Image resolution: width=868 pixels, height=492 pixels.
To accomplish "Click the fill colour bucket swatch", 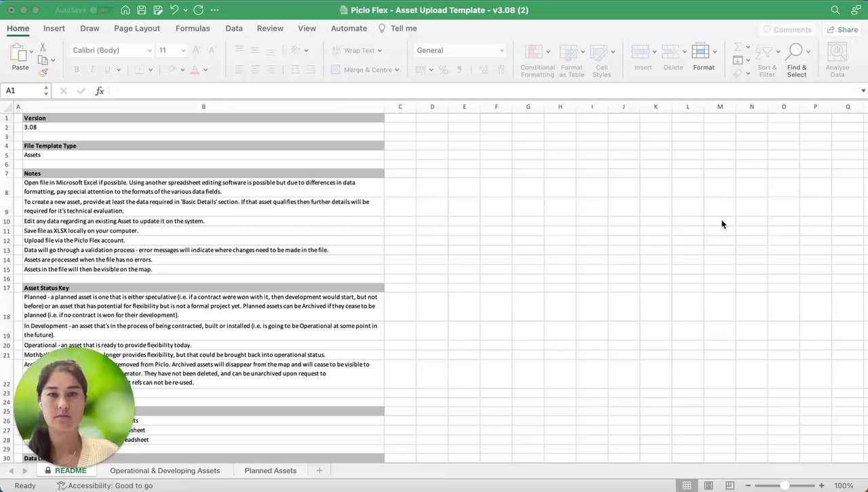I will pyautogui.click(x=172, y=69).
